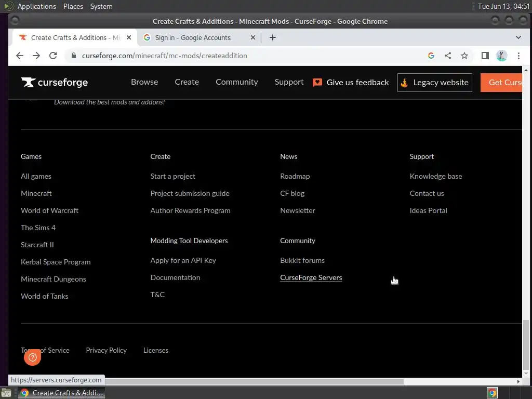Open the Chrome profile avatar
Viewport: 532px width, 399px height.
coord(502,56)
